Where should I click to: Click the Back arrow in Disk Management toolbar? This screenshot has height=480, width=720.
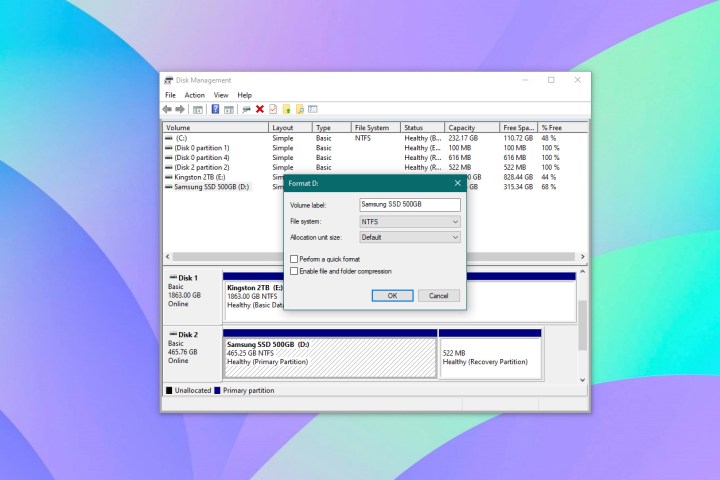(167, 109)
